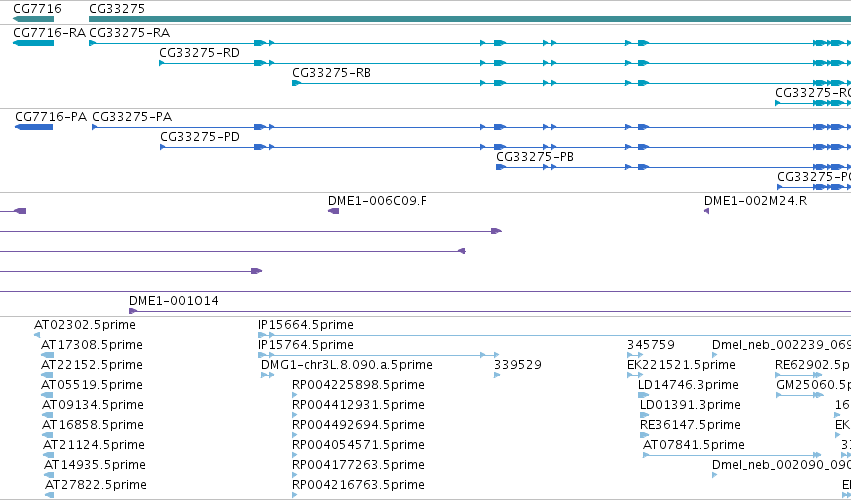Select the CG33275-RB transcript start arrow

pyautogui.click(x=296, y=83)
